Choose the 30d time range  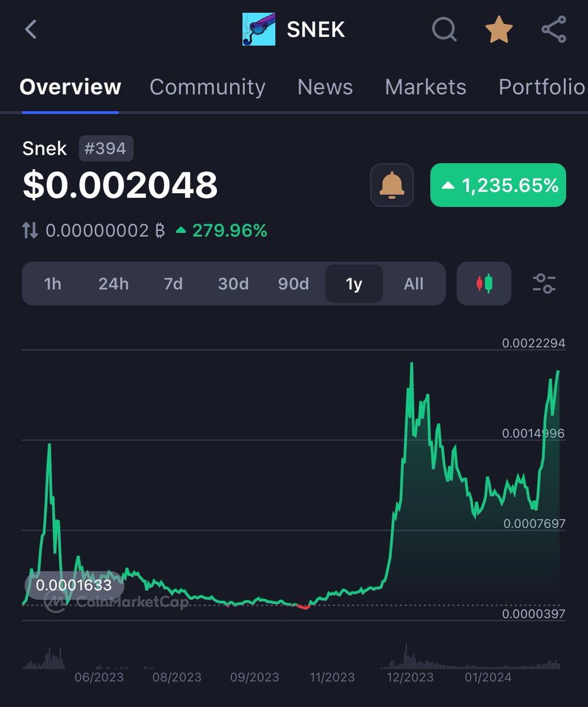tap(233, 284)
